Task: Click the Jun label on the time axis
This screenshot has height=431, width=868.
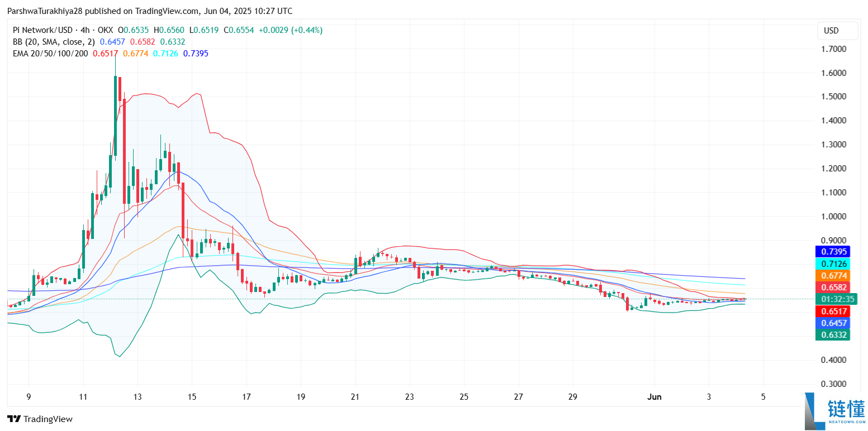Action: 653,397
